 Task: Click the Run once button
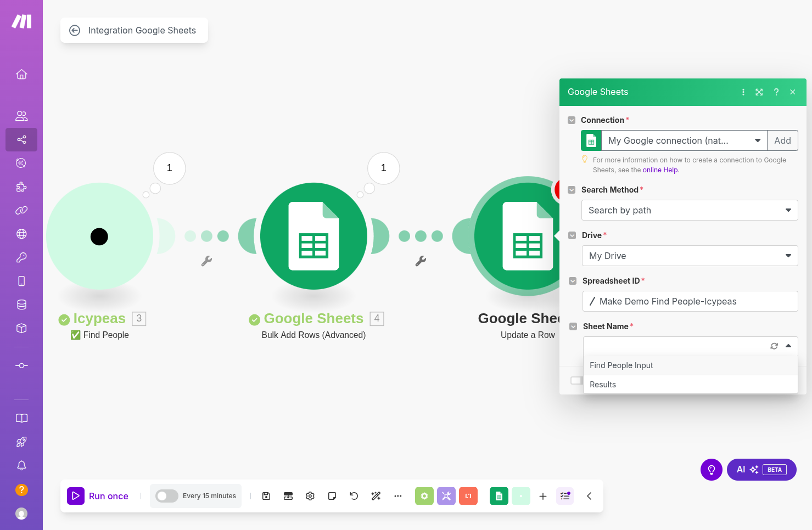click(98, 496)
